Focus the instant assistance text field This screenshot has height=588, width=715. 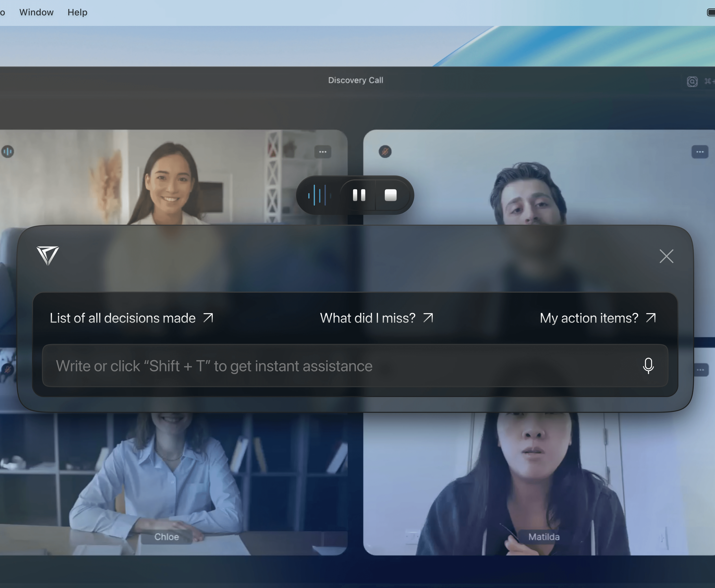point(339,366)
